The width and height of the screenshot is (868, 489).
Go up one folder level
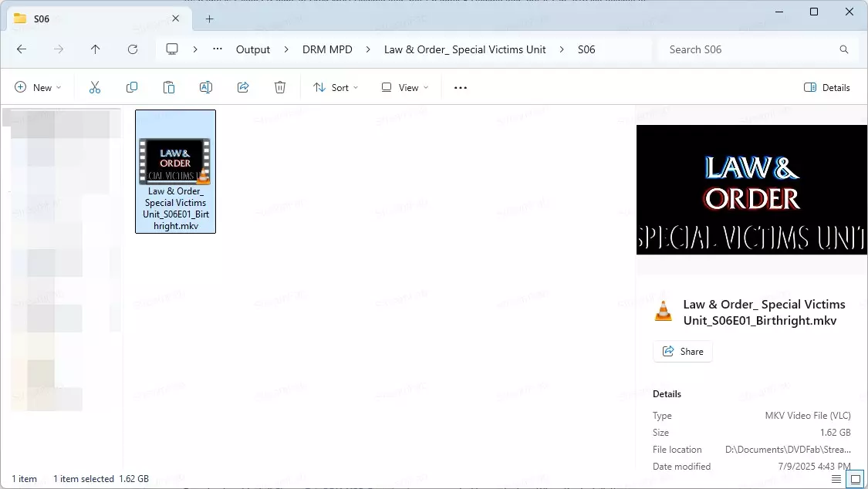tap(95, 49)
